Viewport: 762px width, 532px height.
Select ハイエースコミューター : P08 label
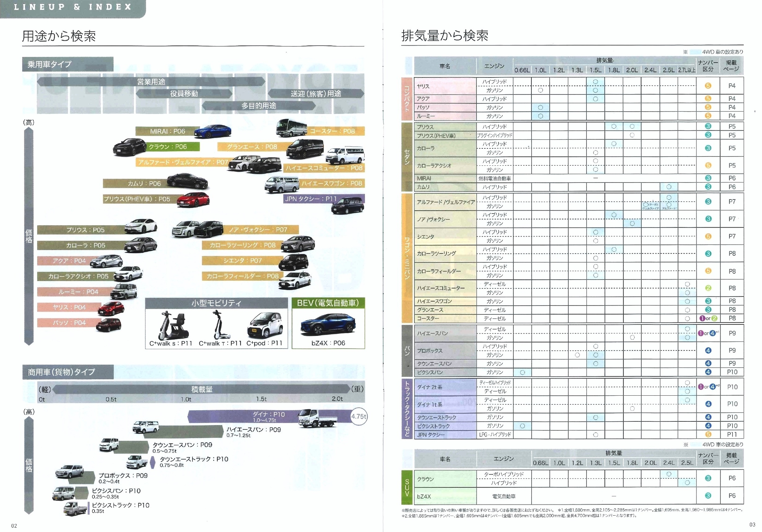pos(324,168)
